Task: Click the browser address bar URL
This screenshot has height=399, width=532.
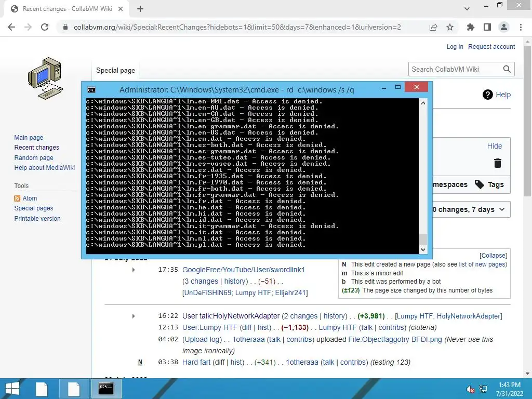Action: pos(237,27)
